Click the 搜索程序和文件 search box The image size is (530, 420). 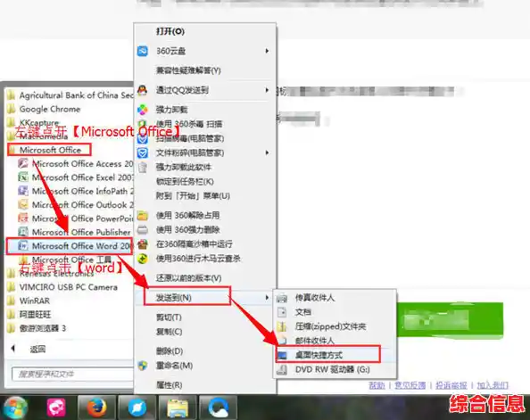tap(72, 374)
